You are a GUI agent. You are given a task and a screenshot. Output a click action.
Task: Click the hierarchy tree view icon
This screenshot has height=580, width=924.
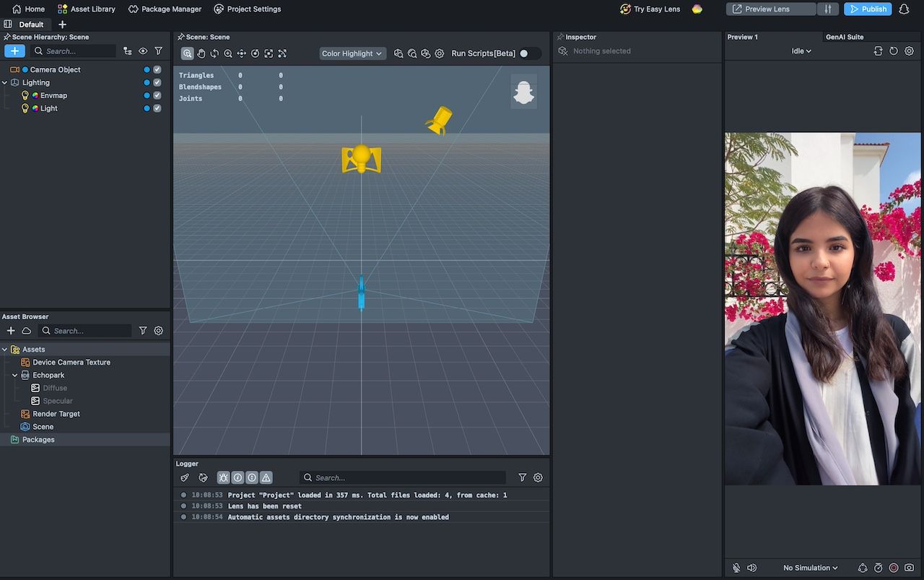pyautogui.click(x=128, y=51)
